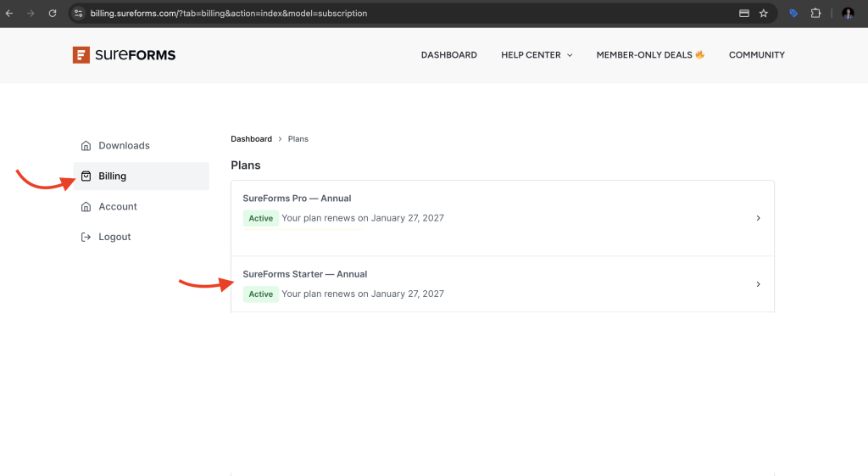Image resolution: width=868 pixels, height=476 pixels.
Task: Open the browser extensions puzzle icon
Action: coord(815,14)
